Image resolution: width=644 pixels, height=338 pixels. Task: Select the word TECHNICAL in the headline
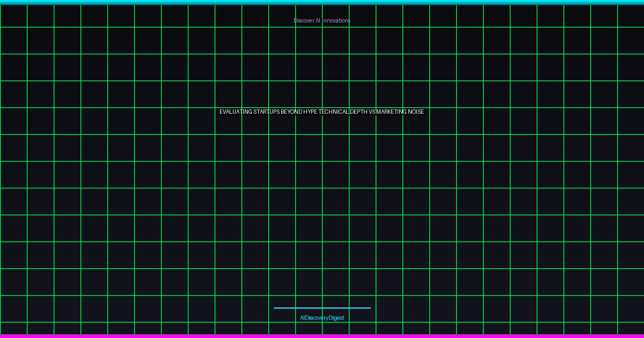(x=333, y=112)
